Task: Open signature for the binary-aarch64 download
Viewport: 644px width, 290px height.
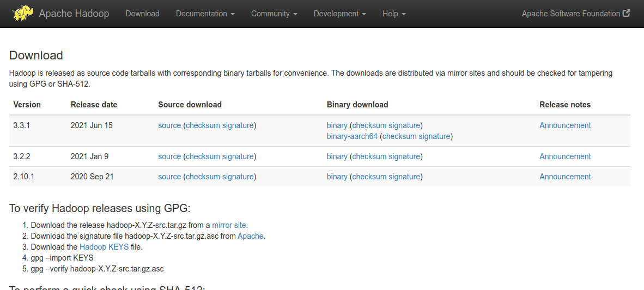Action: (x=434, y=136)
